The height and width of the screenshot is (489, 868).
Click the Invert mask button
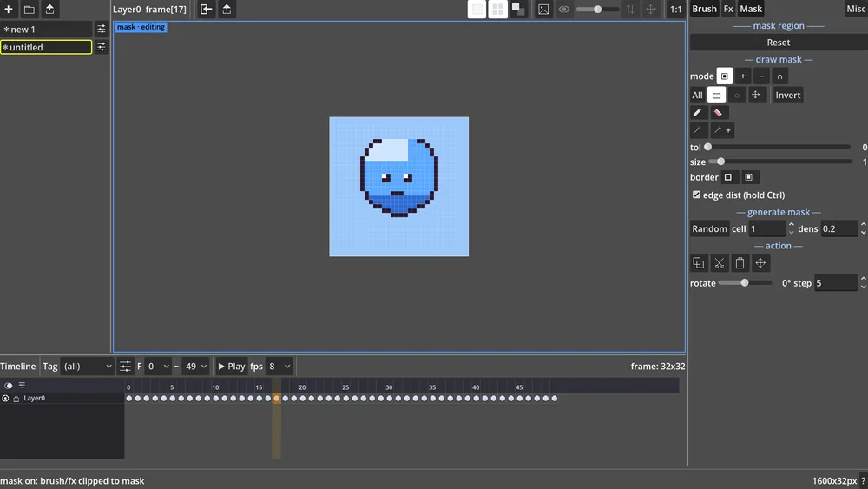[788, 96]
